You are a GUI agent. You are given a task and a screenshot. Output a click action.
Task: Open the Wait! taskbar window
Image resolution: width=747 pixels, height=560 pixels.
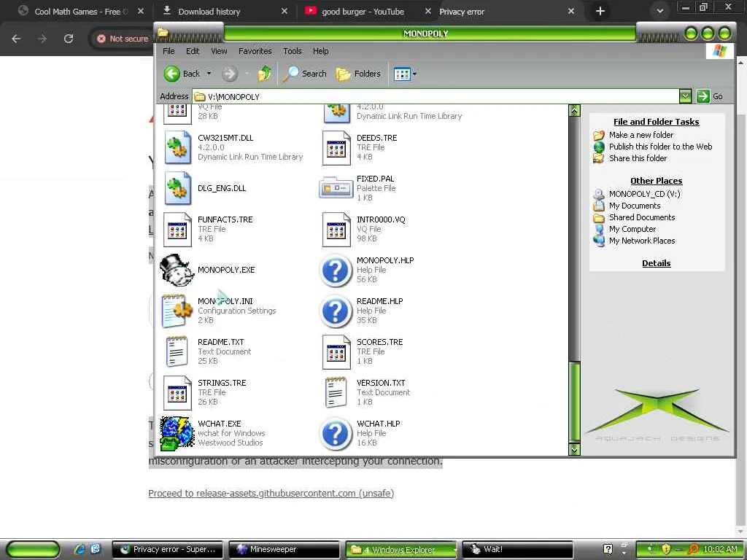click(517, 549)
